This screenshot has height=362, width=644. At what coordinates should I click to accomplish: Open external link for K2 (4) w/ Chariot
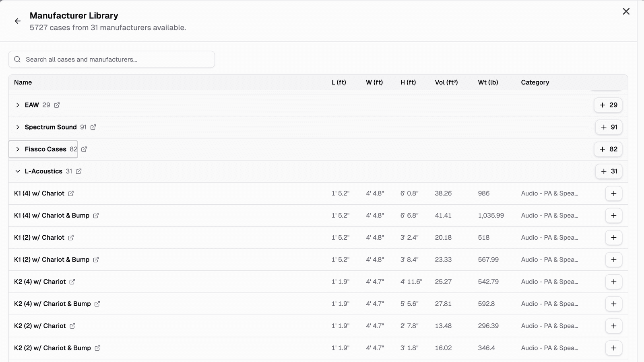pos(72,282)
